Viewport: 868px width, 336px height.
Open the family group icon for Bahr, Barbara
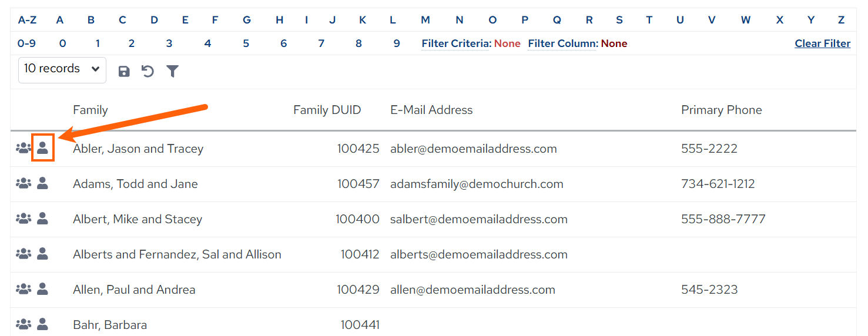point(23,324)
